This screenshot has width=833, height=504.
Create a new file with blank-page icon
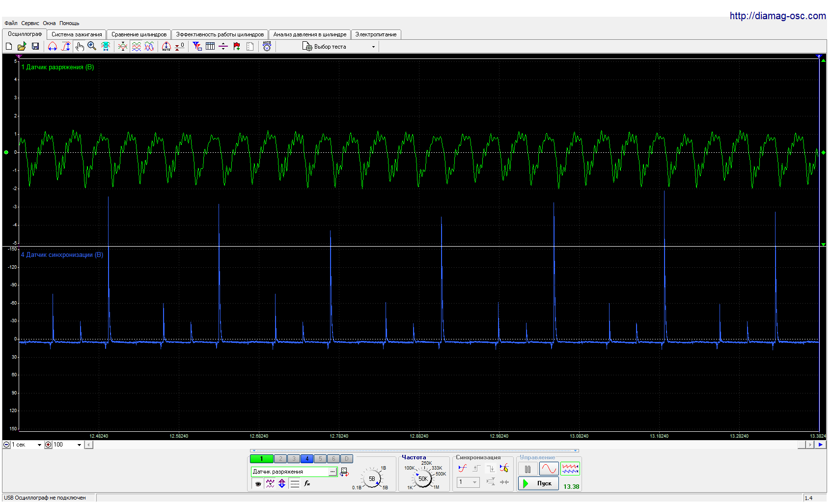click(x=9, y=46)
